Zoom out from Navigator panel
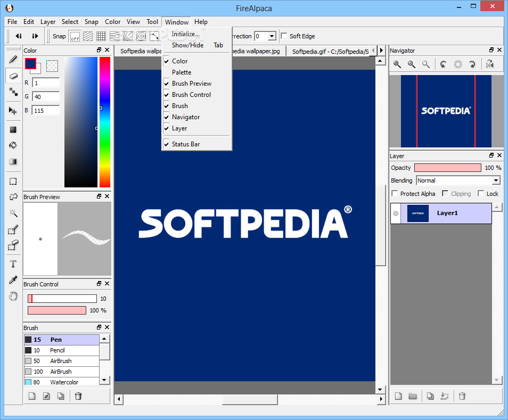 tap(412, 64)
